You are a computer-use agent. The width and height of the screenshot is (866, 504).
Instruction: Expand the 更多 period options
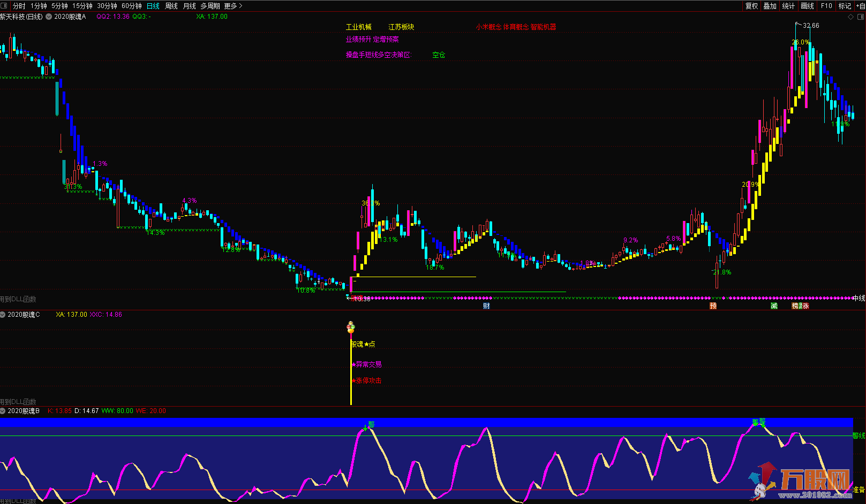point(233,6)
